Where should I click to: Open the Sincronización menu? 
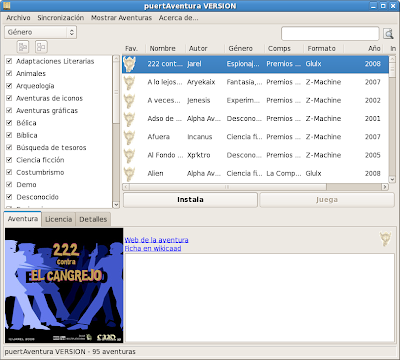click(x=61, y=18)
